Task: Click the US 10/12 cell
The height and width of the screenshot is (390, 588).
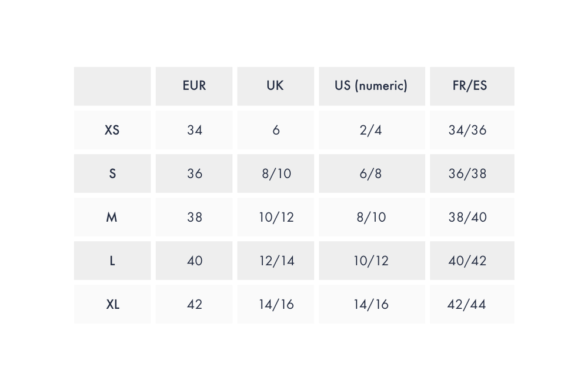Action: [x=371, y=261]
